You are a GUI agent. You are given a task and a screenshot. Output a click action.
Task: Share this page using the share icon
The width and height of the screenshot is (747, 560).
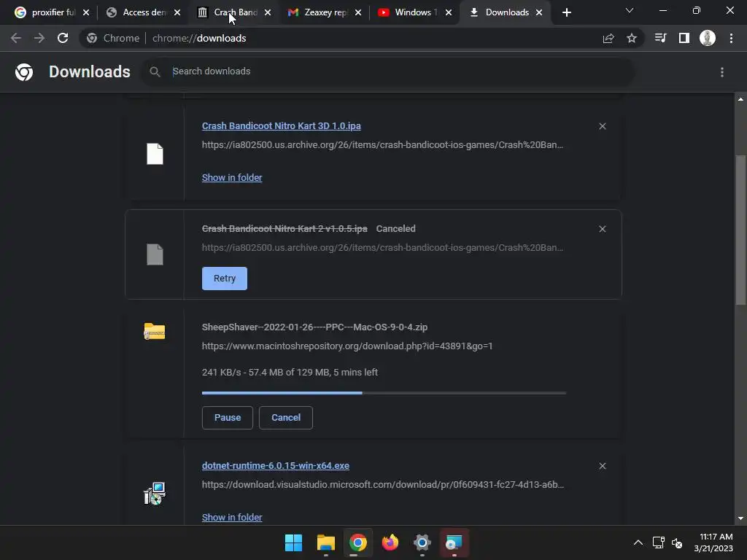(608, 38)
